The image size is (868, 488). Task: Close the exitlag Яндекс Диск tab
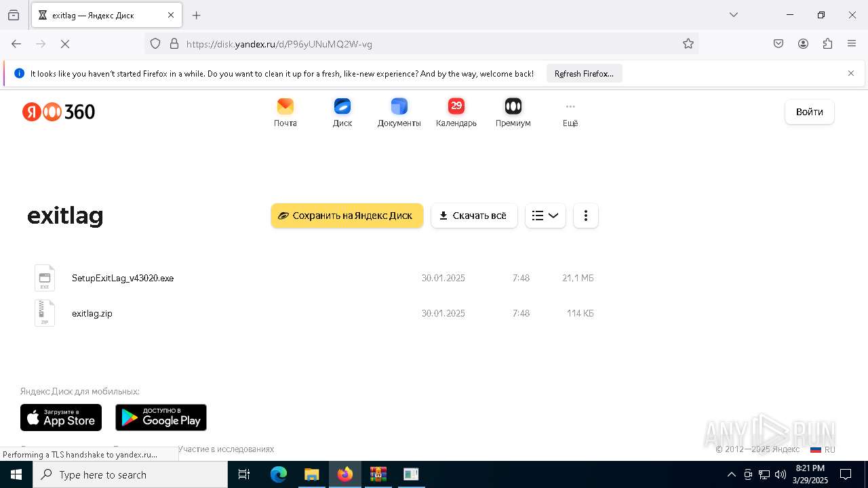171,15
